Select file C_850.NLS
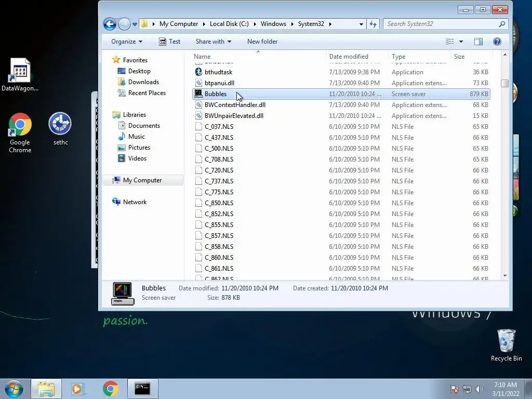This screenshot has height=399, width=532. point(219,203)
